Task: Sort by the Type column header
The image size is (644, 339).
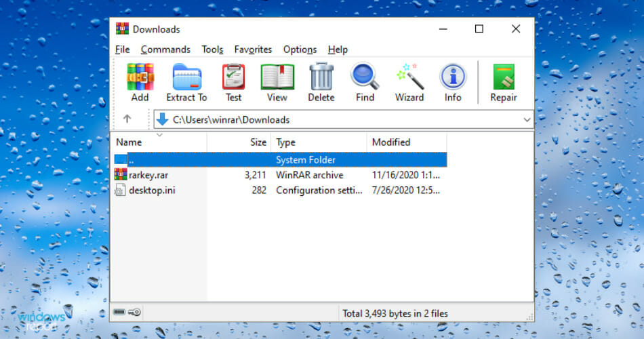Action: pyautogui.click(x=319, y=142)
